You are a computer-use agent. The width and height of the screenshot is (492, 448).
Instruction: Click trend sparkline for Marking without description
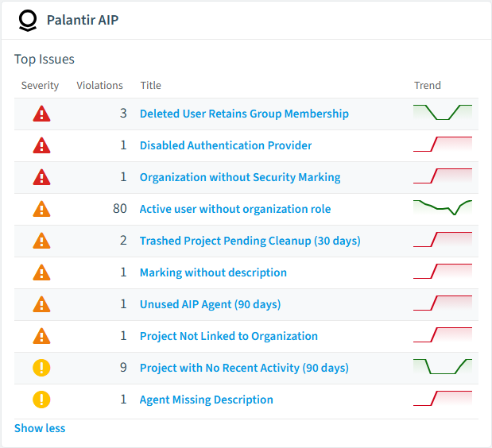coord(443,272)
